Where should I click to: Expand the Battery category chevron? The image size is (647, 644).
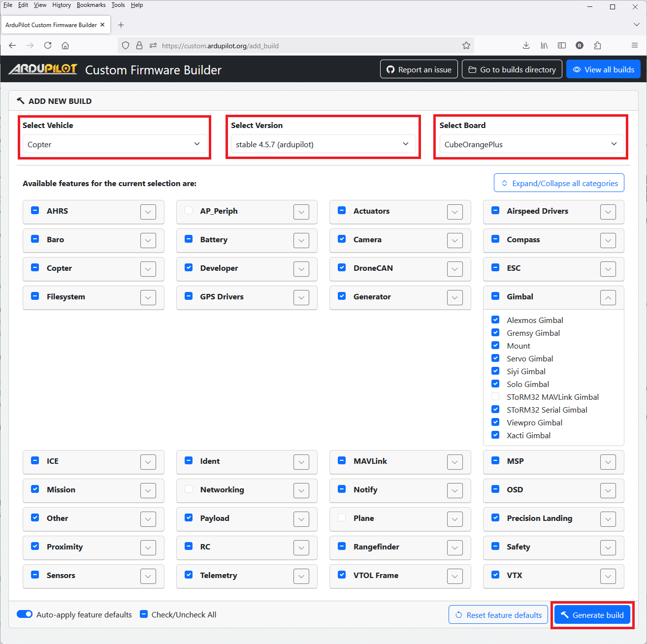pos(301,240)
